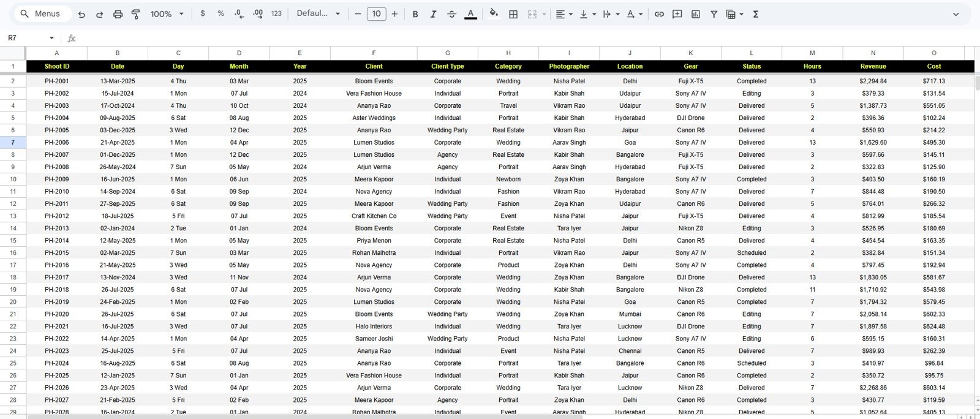Click the Client Type header cell
The width and height of the screenshot is (980, 419).
click(448, 66)
